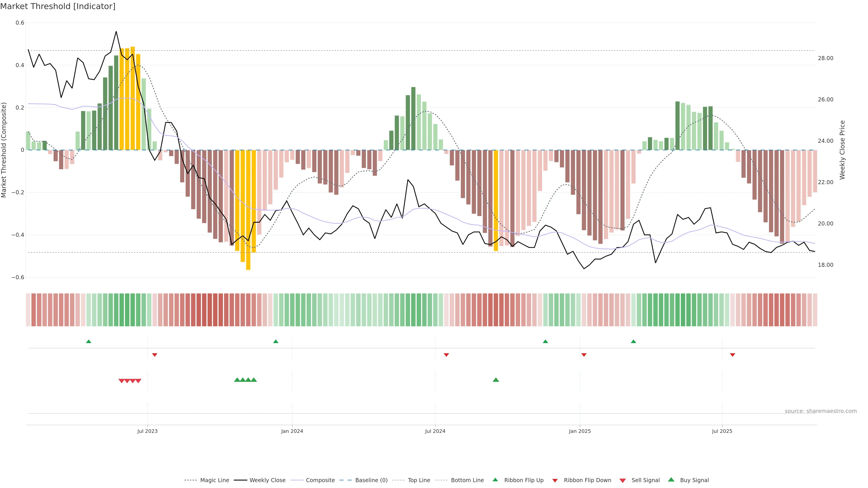Click the earliest green ribbon flip up marker
Viewport: 868px width, 488px height.
(x=89, y=342)
